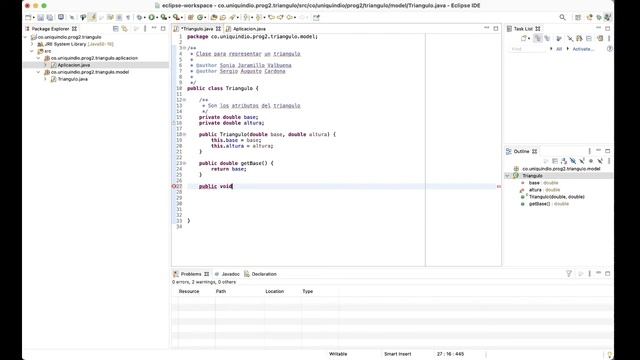Click the 'Smart Insert' status bar entry

coord(397,354)
